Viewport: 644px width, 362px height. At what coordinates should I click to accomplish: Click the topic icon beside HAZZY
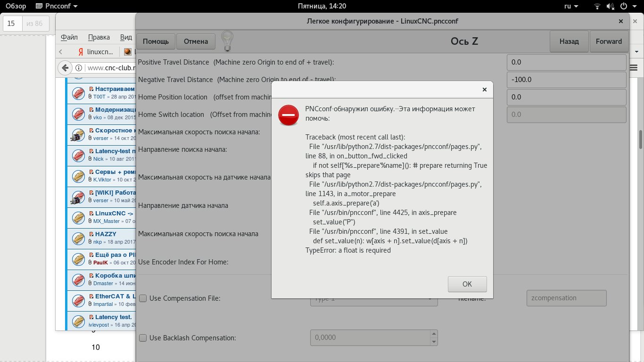[x=78, y=239]
